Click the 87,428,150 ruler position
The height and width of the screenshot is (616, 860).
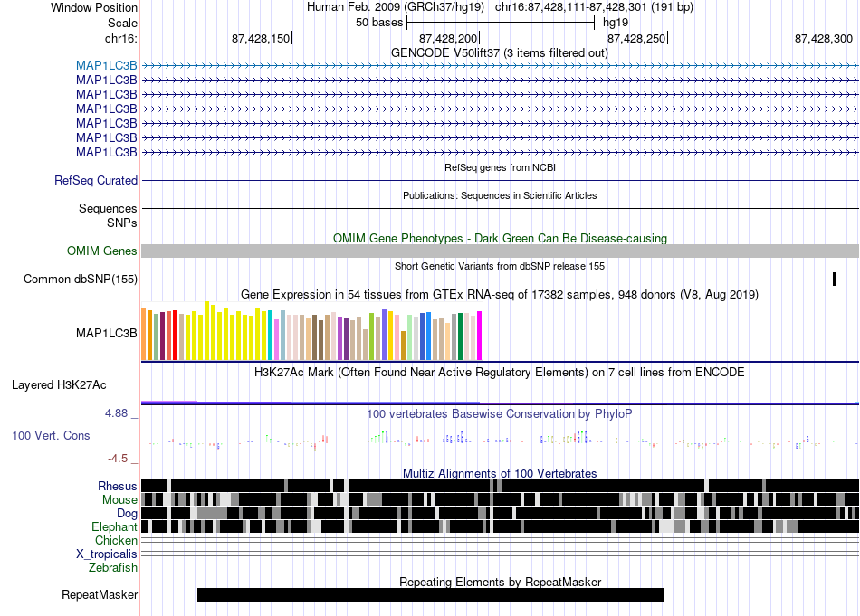point(261,38)
